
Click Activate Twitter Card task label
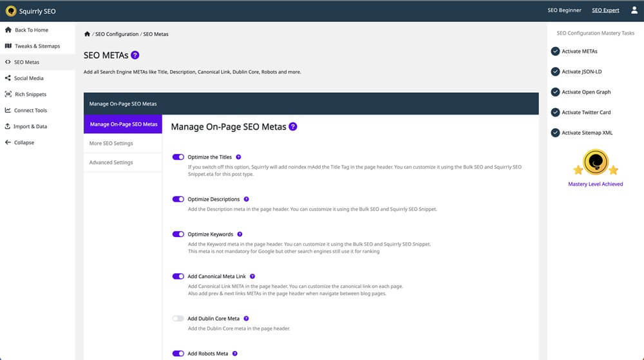tap(586, 113)
